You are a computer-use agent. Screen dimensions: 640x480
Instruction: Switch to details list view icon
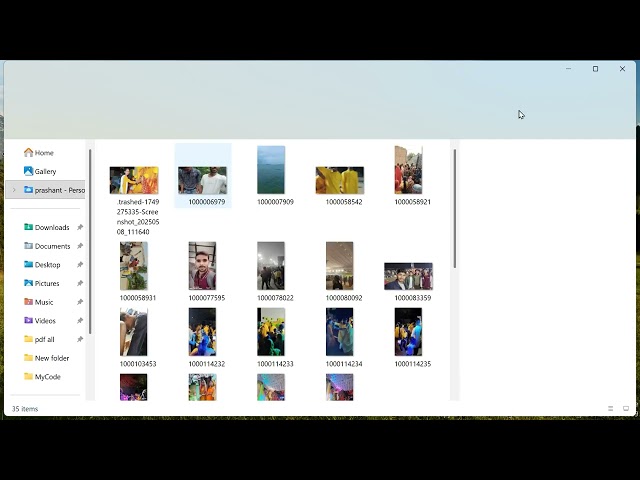pyautogui.click(x=611, y=408)
